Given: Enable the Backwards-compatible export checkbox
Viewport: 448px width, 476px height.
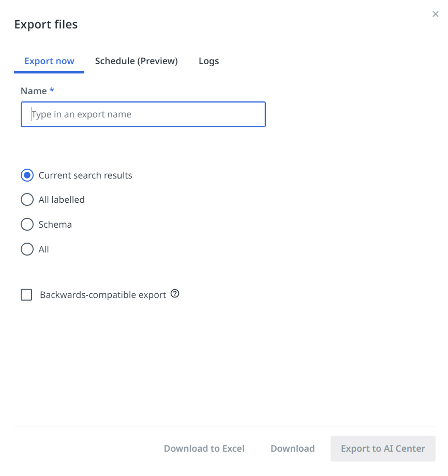Looking at the screenshot, I should 26,295.
